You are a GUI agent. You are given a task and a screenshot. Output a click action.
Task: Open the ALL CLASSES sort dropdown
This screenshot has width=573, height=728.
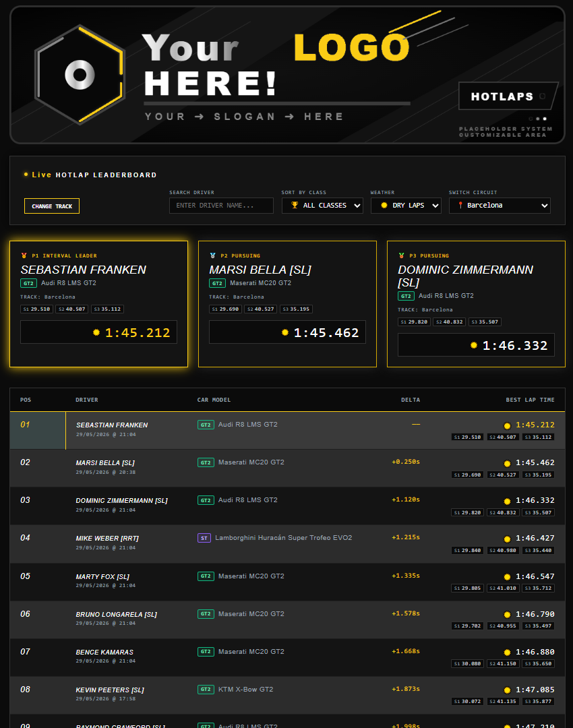click(322, 206)
